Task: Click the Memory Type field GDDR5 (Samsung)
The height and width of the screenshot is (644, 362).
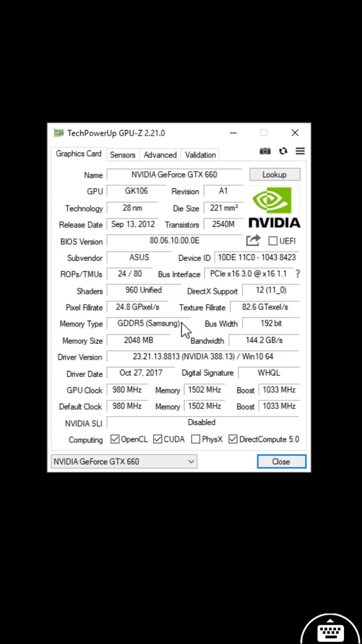Action: click(x=148, y=323)
